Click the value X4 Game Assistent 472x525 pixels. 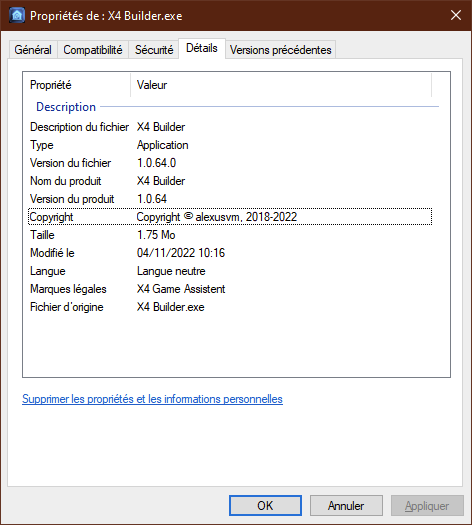[181, 289]
